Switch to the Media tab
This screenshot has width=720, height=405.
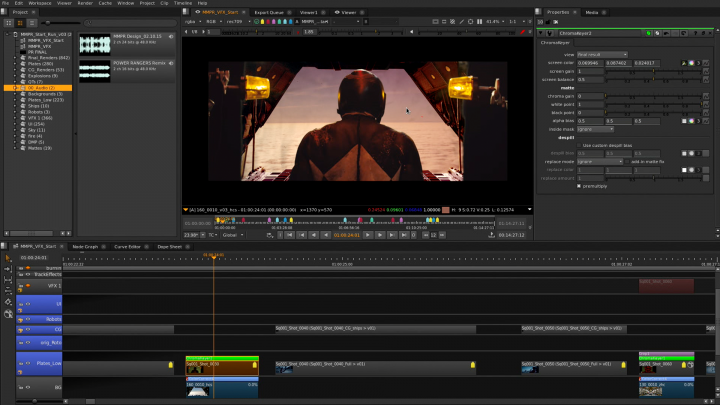pyautogui.click(x=592, y=12)
